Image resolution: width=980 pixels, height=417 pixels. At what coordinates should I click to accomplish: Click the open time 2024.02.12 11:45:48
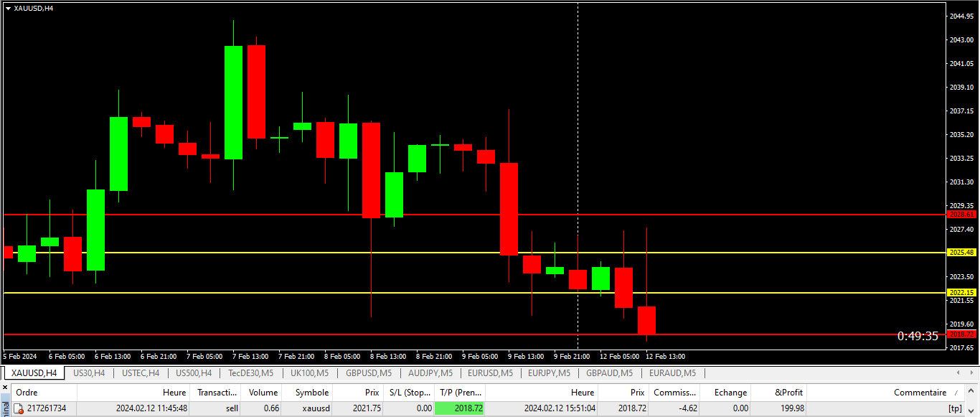tap(151, 408)
